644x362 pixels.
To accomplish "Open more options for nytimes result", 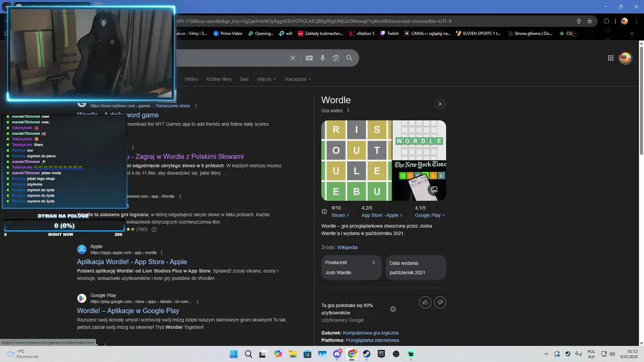I will coord(196,106).
